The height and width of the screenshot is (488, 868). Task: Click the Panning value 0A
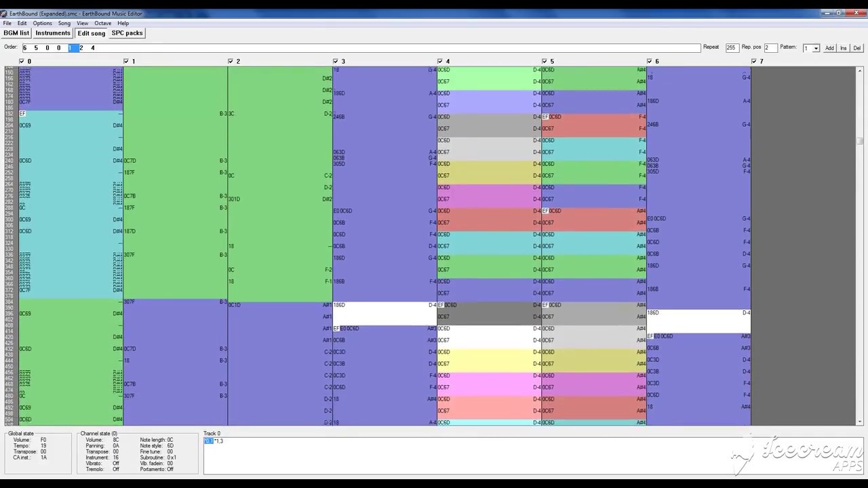(116, 445)
